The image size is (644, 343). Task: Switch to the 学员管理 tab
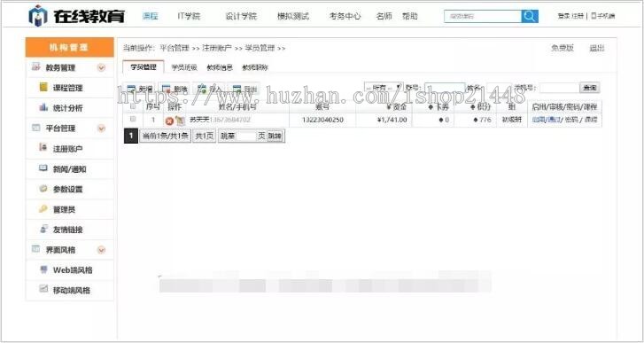(x=144, y=67)
